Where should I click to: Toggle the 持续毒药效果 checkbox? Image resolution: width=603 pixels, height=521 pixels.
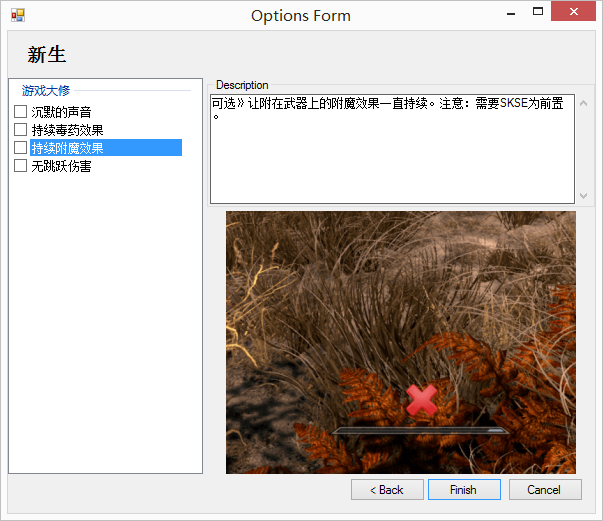(20, 130)
